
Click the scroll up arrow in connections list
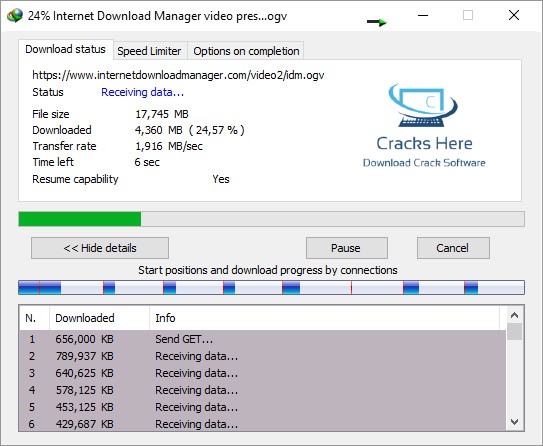click(x=515, y=315)
